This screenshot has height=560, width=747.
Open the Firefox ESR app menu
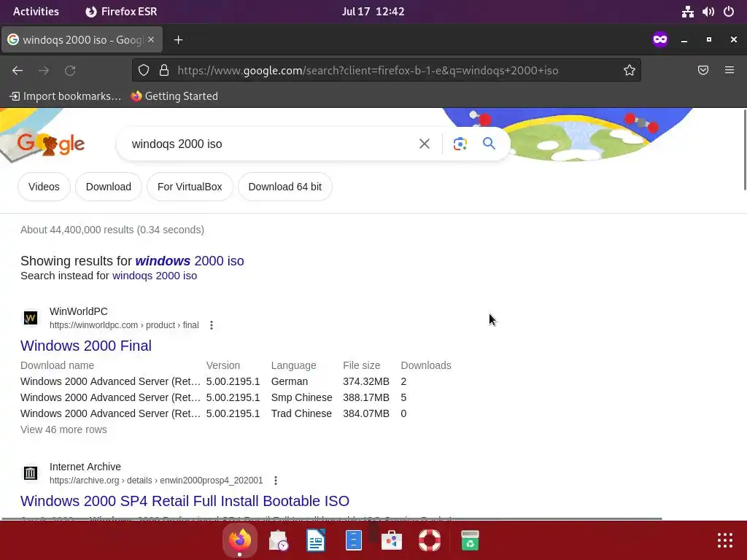121,12
